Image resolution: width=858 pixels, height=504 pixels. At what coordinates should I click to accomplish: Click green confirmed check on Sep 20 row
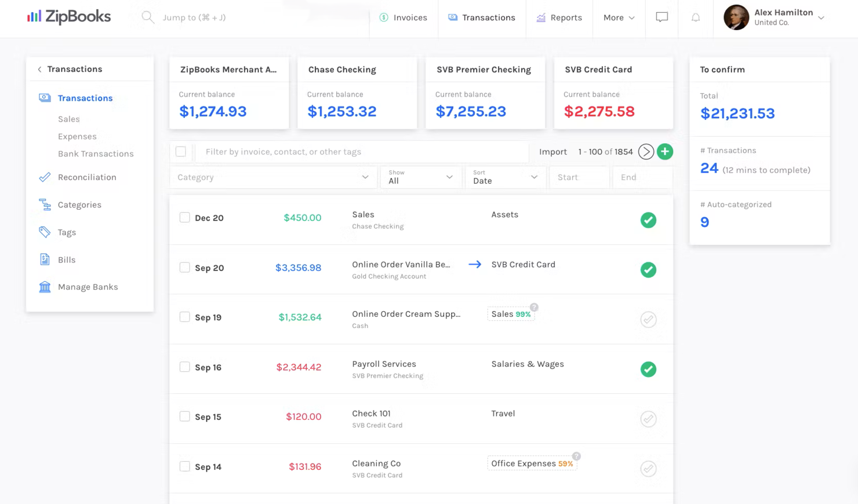648,270
